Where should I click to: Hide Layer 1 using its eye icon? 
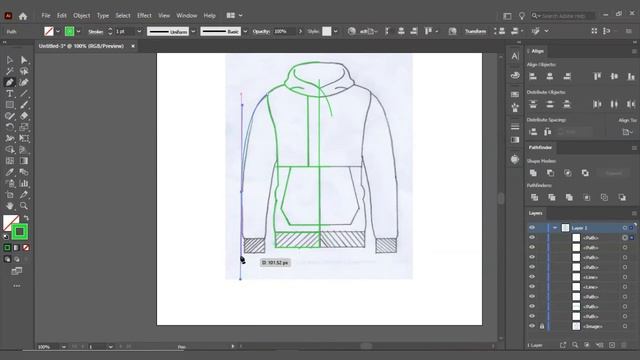[532, 227]
